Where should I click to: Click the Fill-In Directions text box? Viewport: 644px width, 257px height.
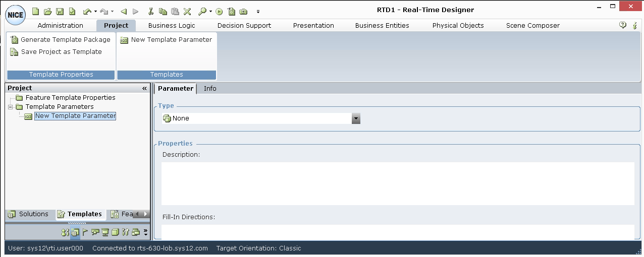[x=398, y=232]
